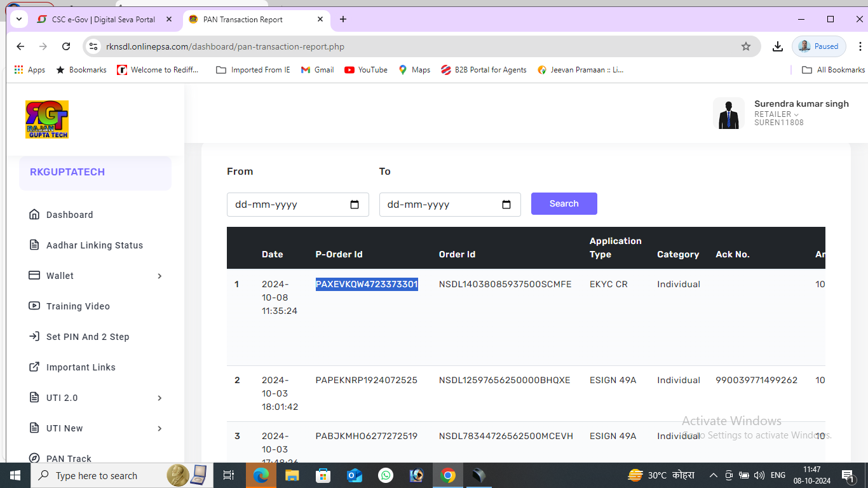Click the Search button
This screenshot has width=868, height=488.
pyautogui.click(x=564, y=203)
